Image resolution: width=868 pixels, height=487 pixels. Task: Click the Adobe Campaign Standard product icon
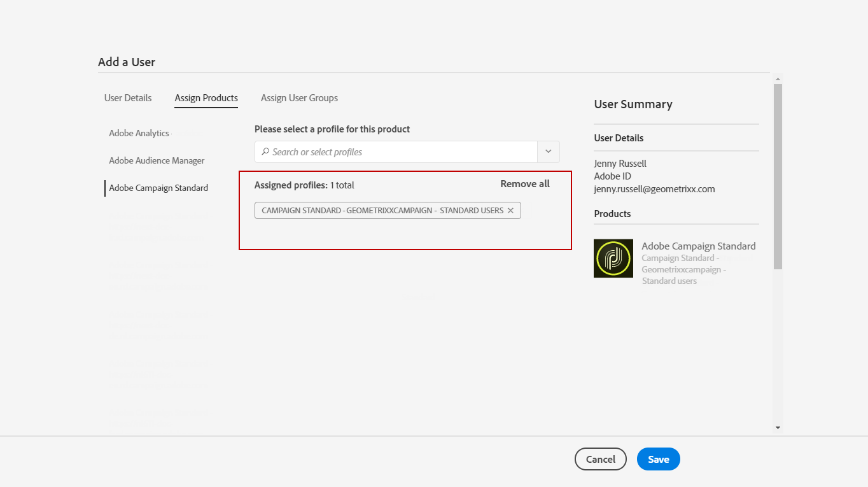(613, 258)
